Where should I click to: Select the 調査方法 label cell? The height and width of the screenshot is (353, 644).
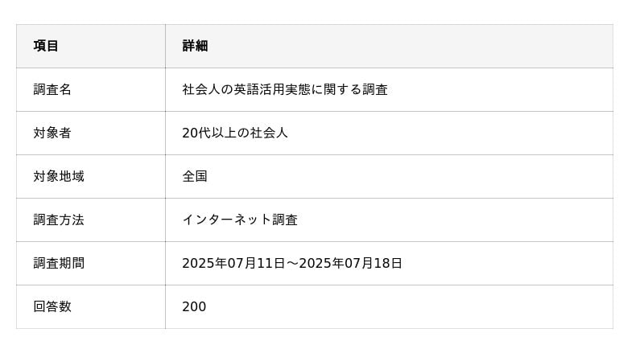[x=91, y=220]
